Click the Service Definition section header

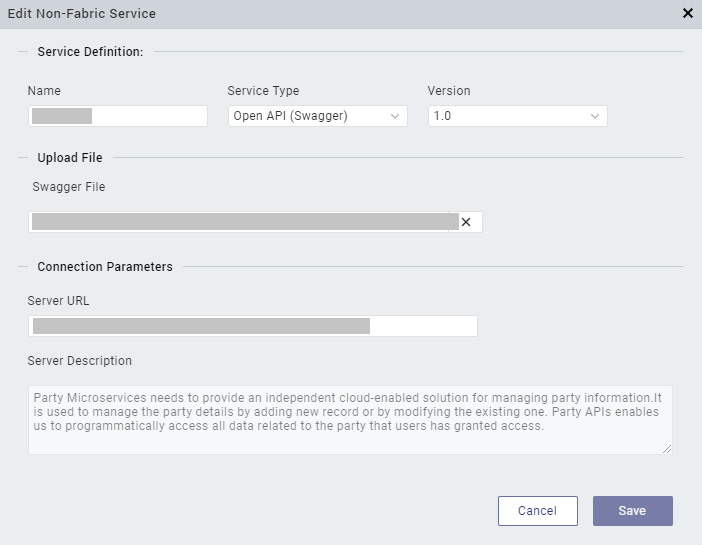click(x=90, y=51)
